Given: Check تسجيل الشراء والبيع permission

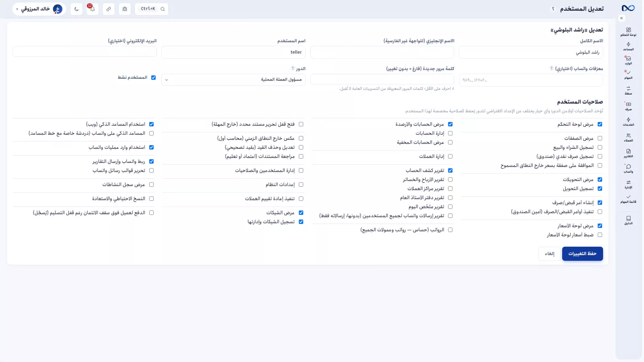Looking at the screenshot, I should [600, 148].
